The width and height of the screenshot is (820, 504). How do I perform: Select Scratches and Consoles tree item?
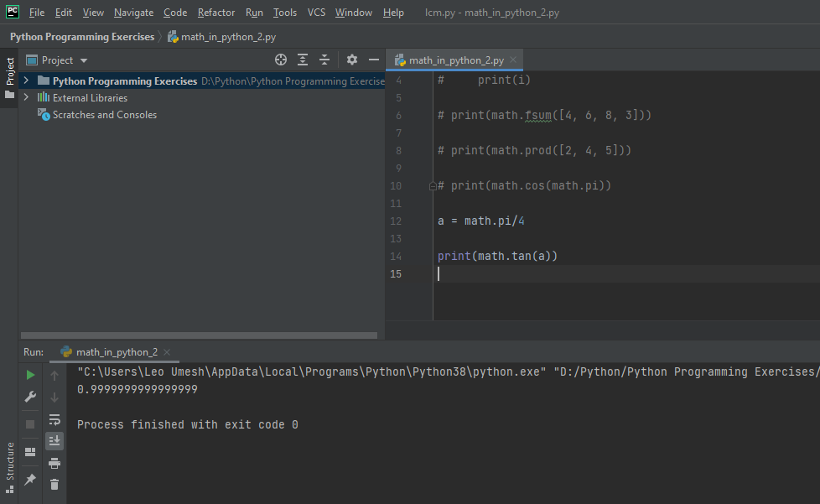coord(105,115)
